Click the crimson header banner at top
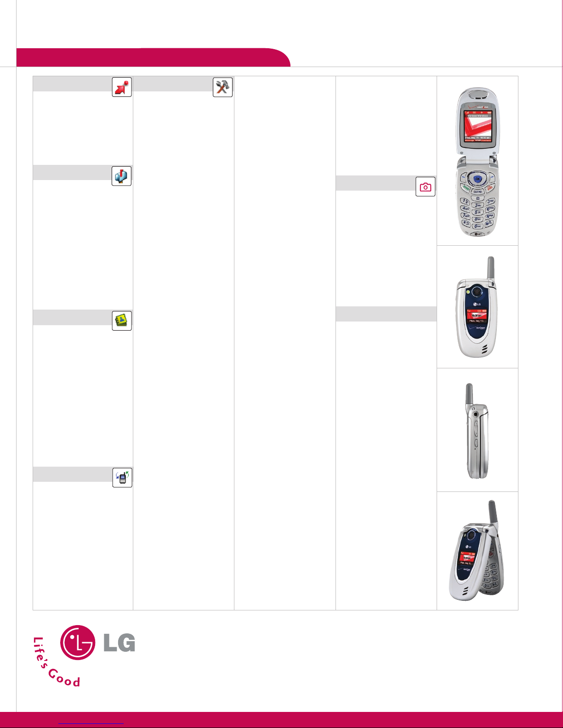This screenshot has width=563, height=728. [x=153, y=57]
